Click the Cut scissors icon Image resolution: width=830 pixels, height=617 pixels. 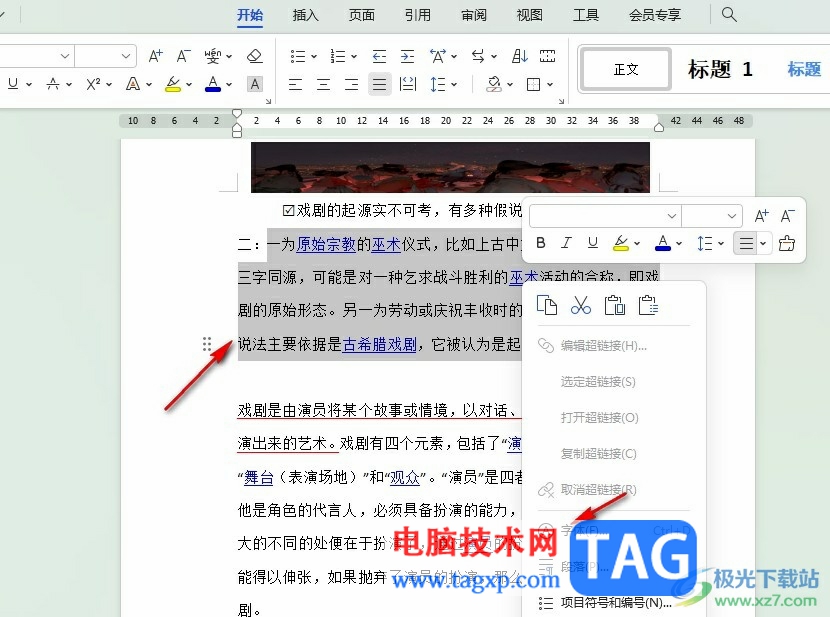click(581, 305)
